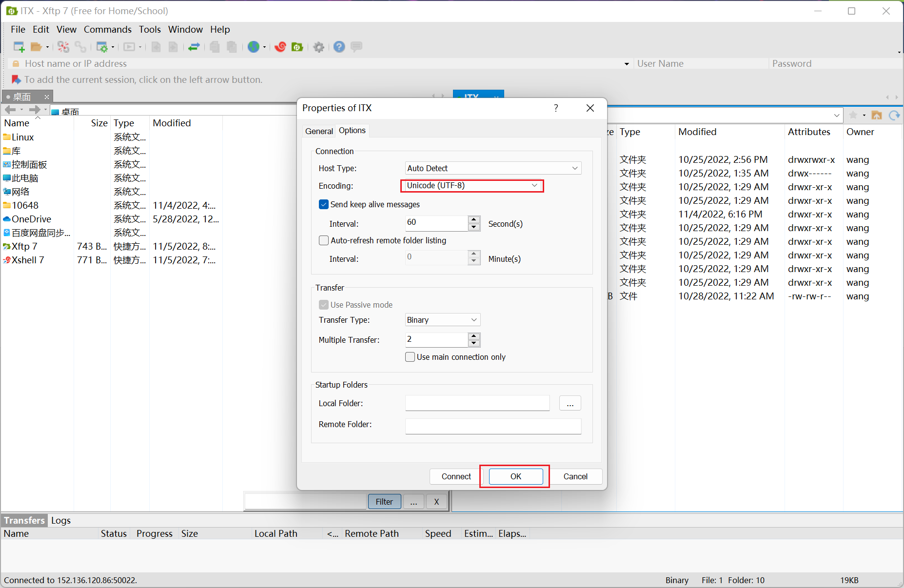Click the Cancel button
This screenshot has height=588, width=904.
click(x=575, y=476)
